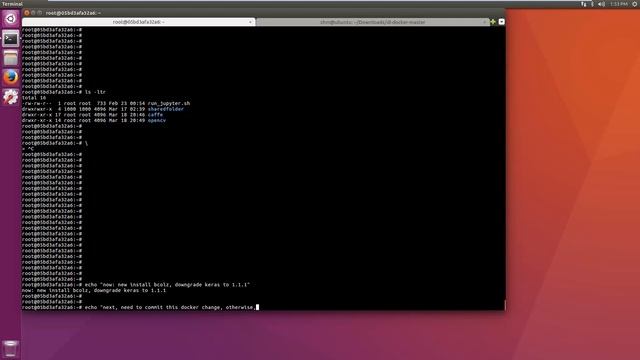Click the caffe directory name

pyautogui.click(x=155, y=115)
